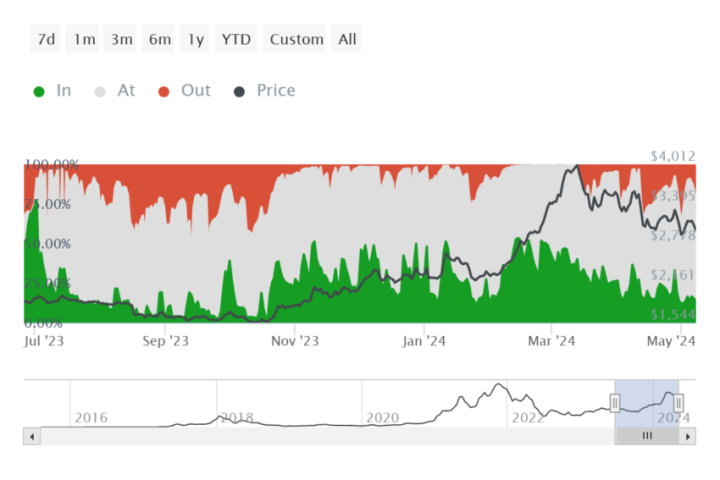The height and width of the screenshot is (480, 720).
Task: Show All historical data
Action: [346, 39]
